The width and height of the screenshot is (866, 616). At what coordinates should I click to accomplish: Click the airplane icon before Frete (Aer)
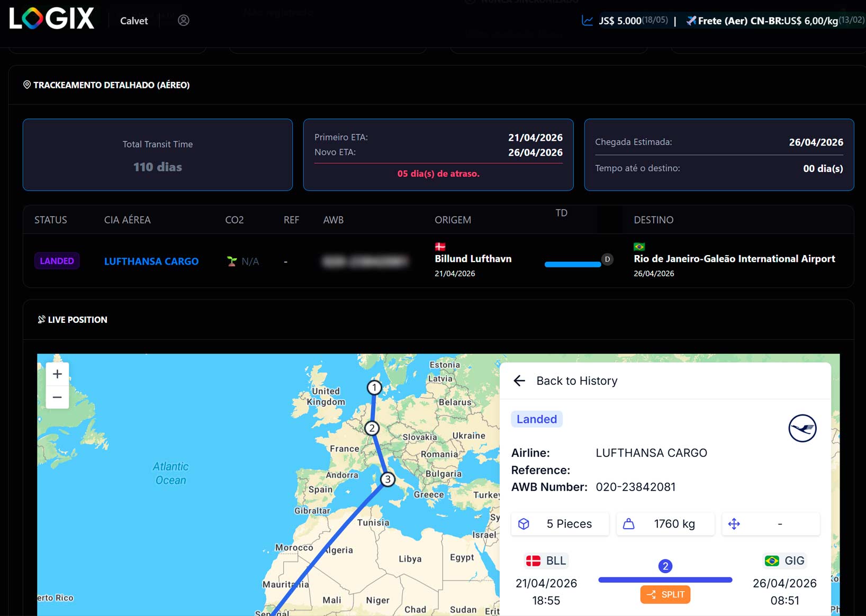(691, 21)
